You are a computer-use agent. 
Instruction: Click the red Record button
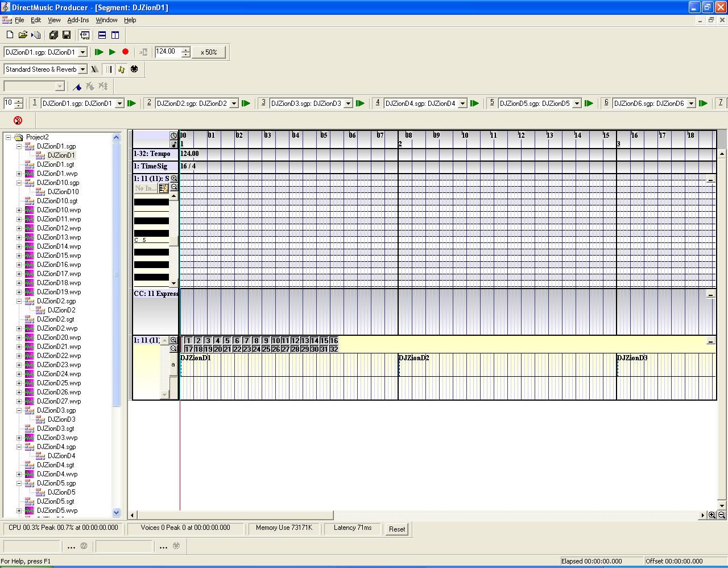(126, 52)
